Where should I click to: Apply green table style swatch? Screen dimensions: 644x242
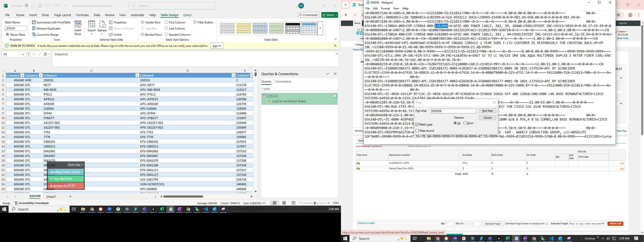tap(276, 28)
